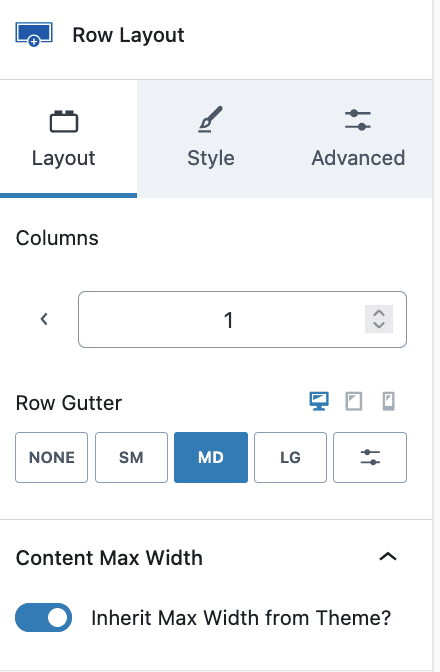Set Row Gutter to NONE
Viewport: 440px width, 672px height.
pyautogui.click(x=51, y=457)
